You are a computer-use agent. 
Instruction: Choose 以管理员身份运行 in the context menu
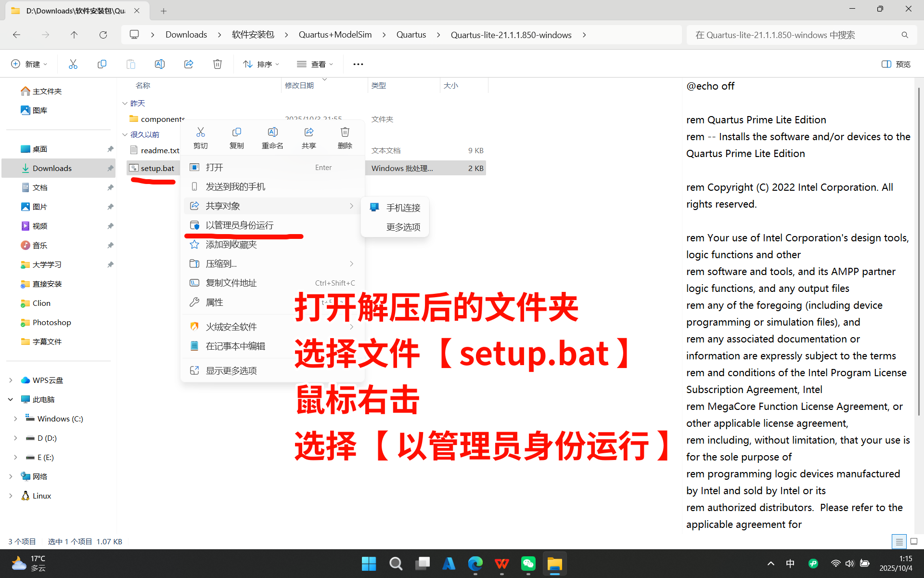(272, 225)
